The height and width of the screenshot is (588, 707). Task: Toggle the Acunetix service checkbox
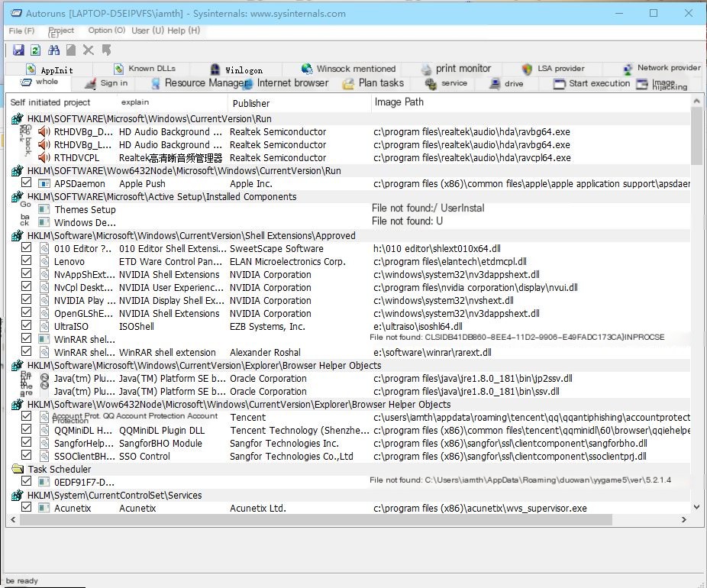[x=26, y=507]
